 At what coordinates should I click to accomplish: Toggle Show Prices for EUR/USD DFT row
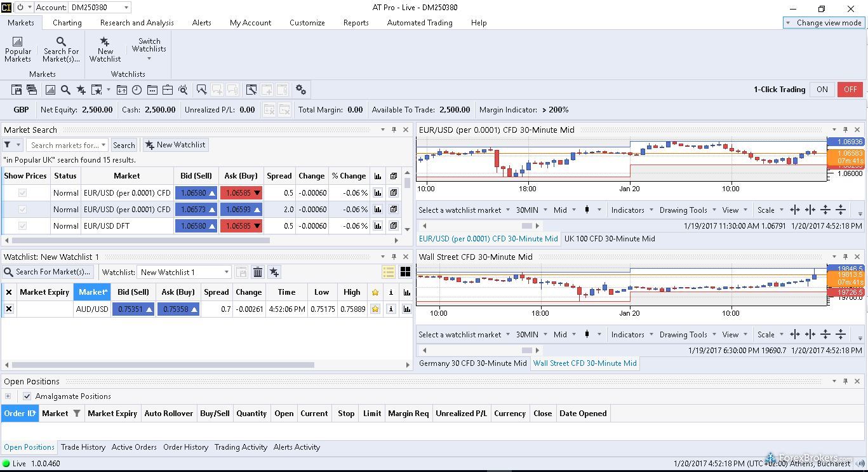click(23, 226)
